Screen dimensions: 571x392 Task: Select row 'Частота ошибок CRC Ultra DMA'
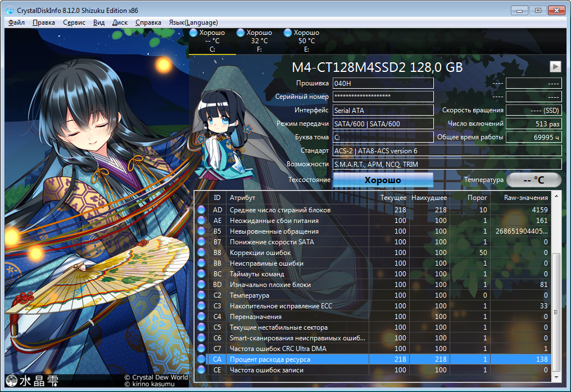373,348
